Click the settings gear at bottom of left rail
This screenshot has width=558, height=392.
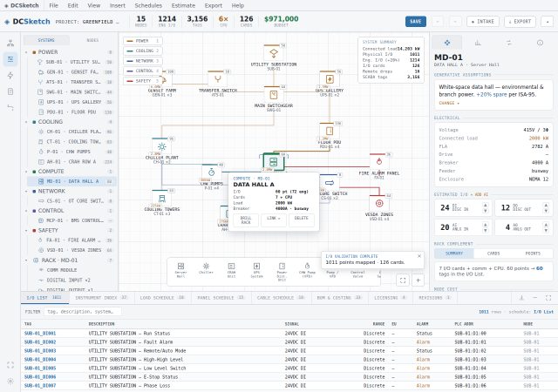click(x=10, y=381)
